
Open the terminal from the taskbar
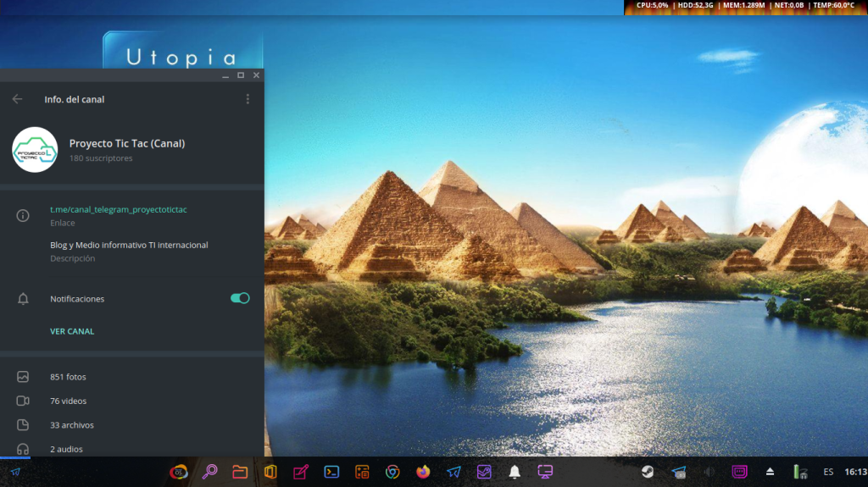point(332,472)
